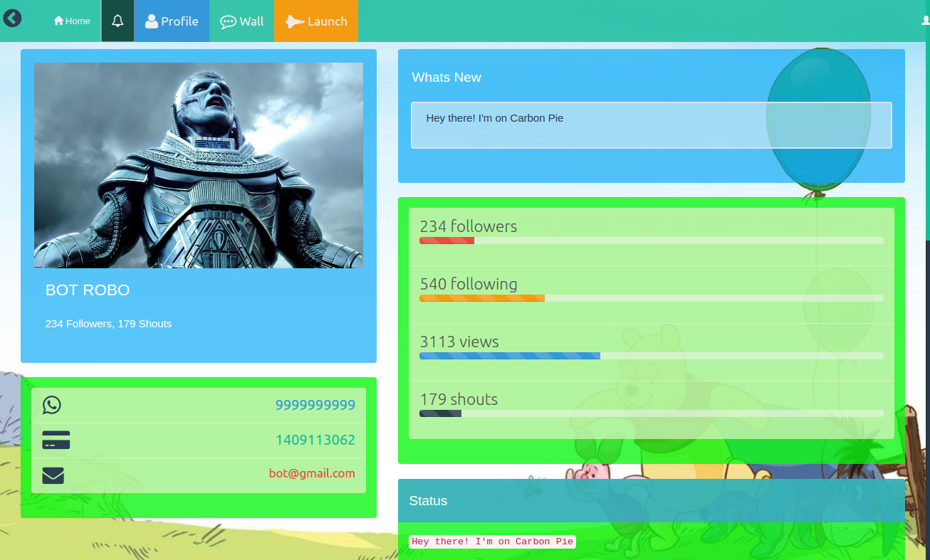Image resolution: width=930 pixels, height=560 pixels.
Task: Click the 'Whats New' heading
Action: [x=446, y=78]
